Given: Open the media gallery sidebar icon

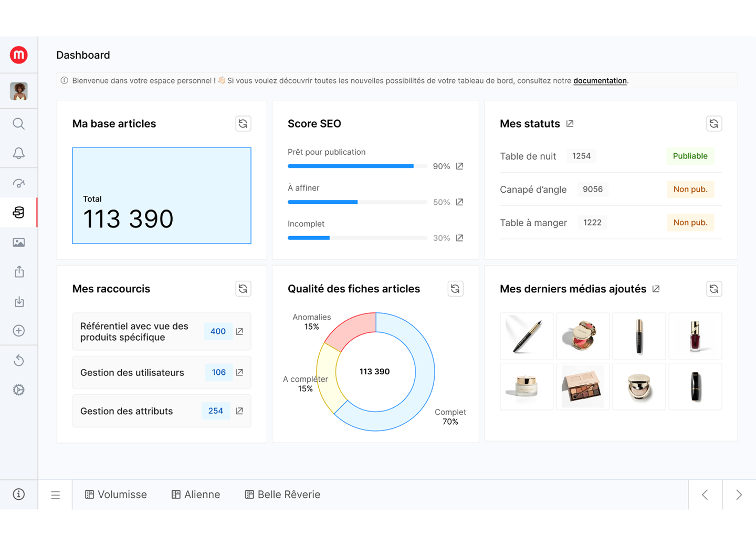Looking at the screenshot, I should 19,243.
